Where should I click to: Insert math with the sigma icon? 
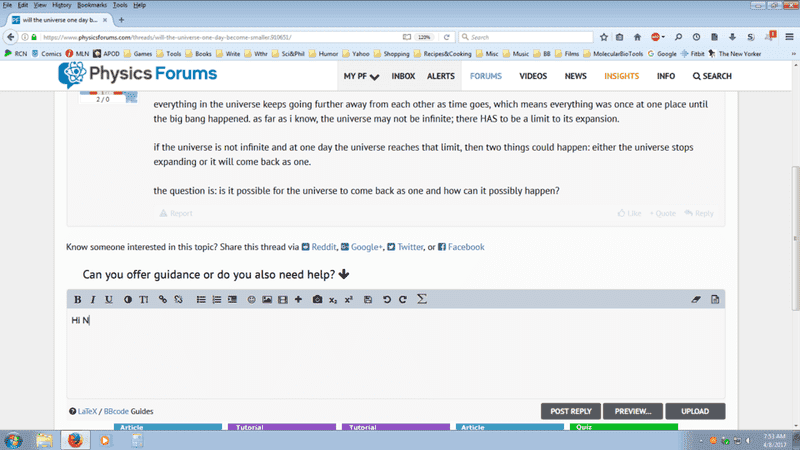421,300
